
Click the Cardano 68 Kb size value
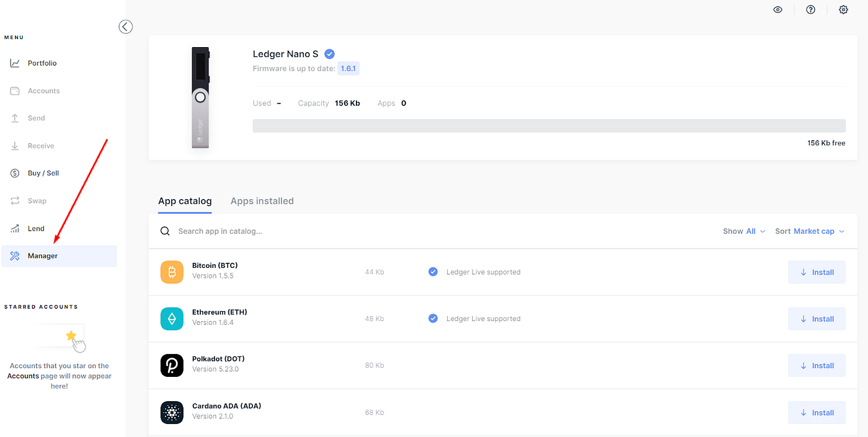click(374, 412)
